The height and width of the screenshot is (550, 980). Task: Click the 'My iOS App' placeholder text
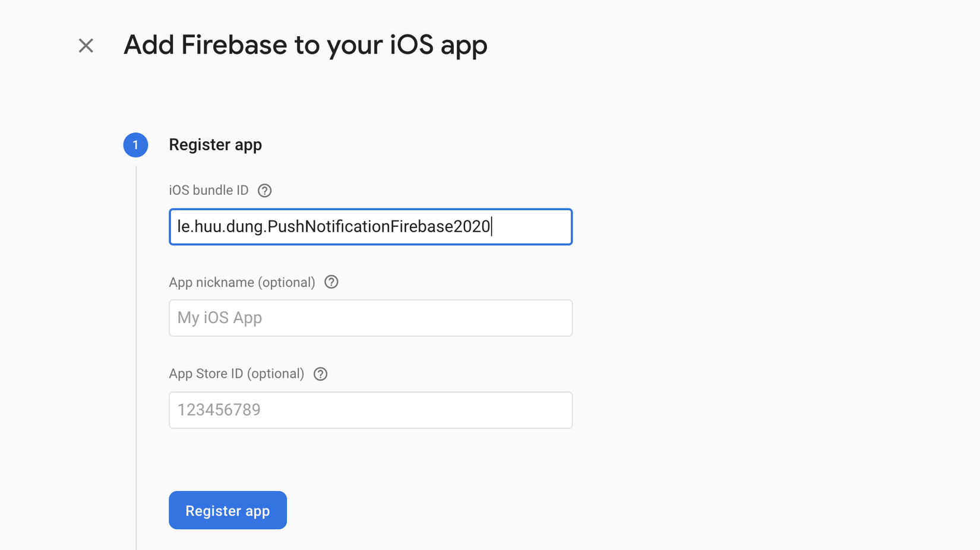pyautogui.click(x=219, y=318)
